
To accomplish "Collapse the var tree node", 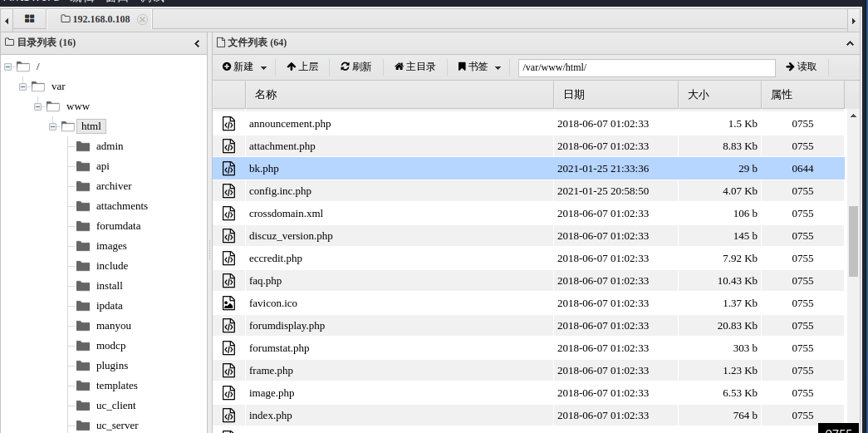I will click(x=22, y=86).
